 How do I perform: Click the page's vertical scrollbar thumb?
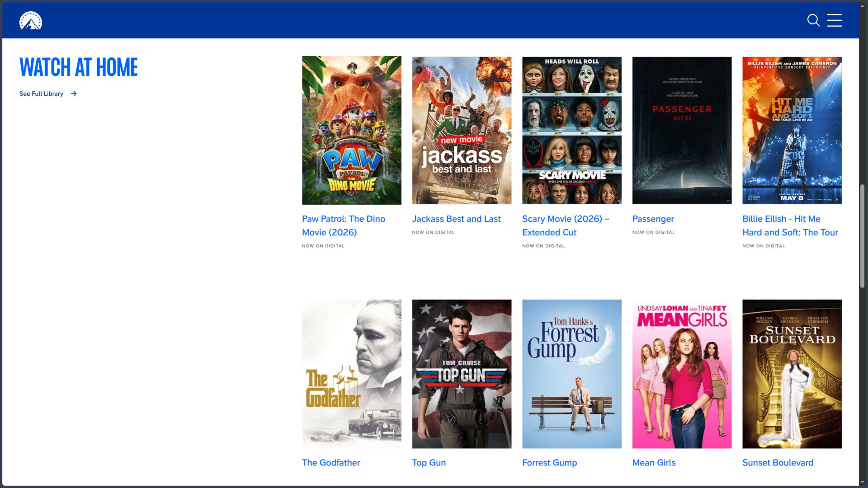tap(862, 236)
